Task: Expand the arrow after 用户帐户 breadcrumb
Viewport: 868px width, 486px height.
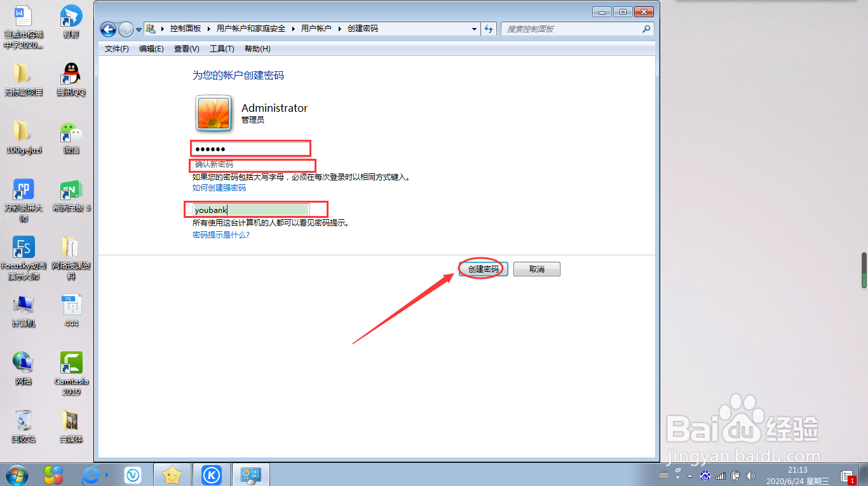Action: point(339,29)
